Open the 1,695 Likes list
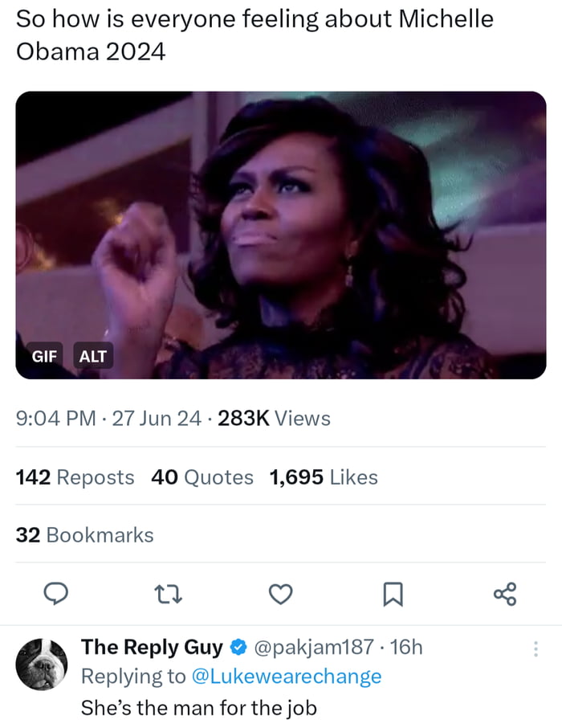Screen dimensions: 562x728 pyautogui.click(x=324, y=477)
